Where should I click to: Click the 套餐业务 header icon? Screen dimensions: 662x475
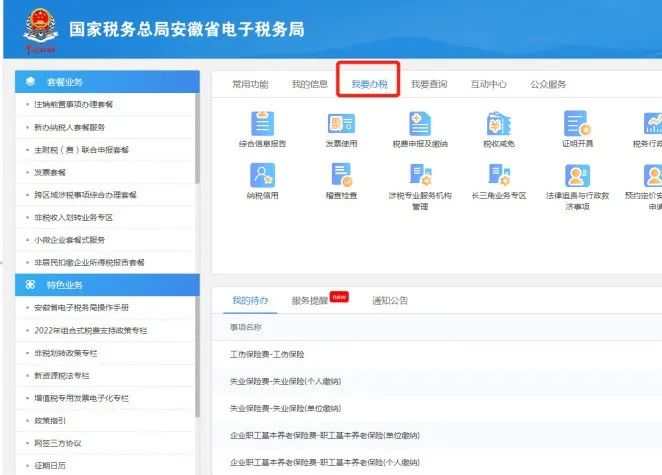(x=30, y=81)
